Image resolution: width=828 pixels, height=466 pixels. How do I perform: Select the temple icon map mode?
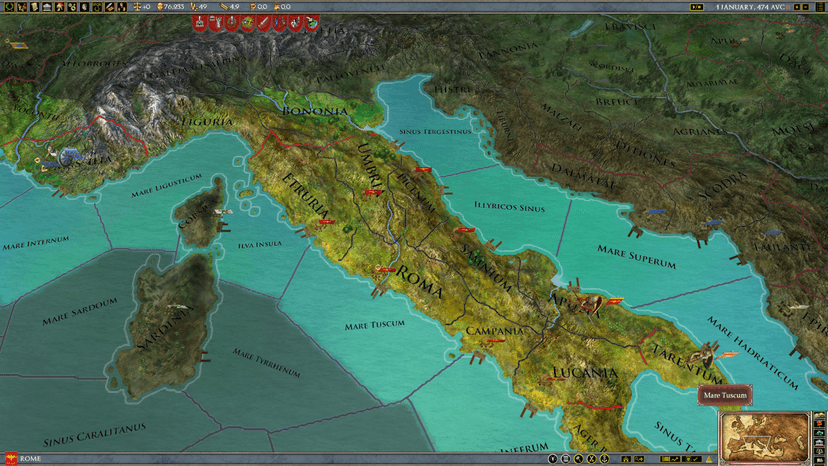click(819, 442)
